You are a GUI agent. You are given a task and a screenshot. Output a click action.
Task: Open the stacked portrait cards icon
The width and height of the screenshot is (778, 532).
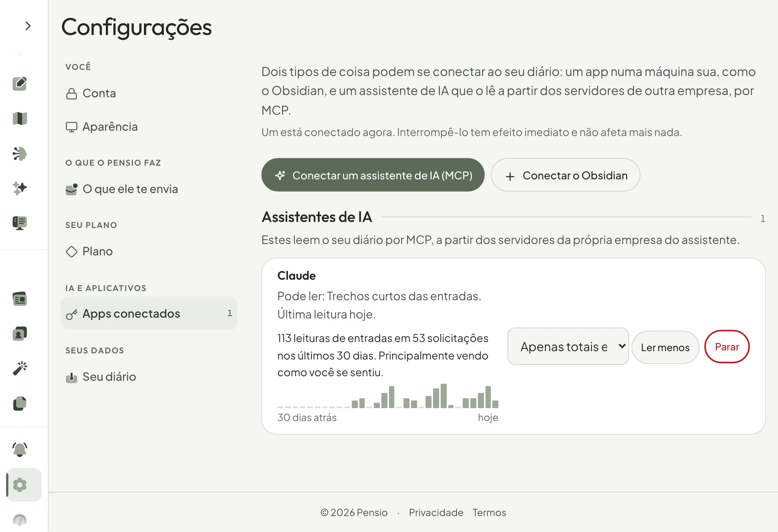point(20,334)
